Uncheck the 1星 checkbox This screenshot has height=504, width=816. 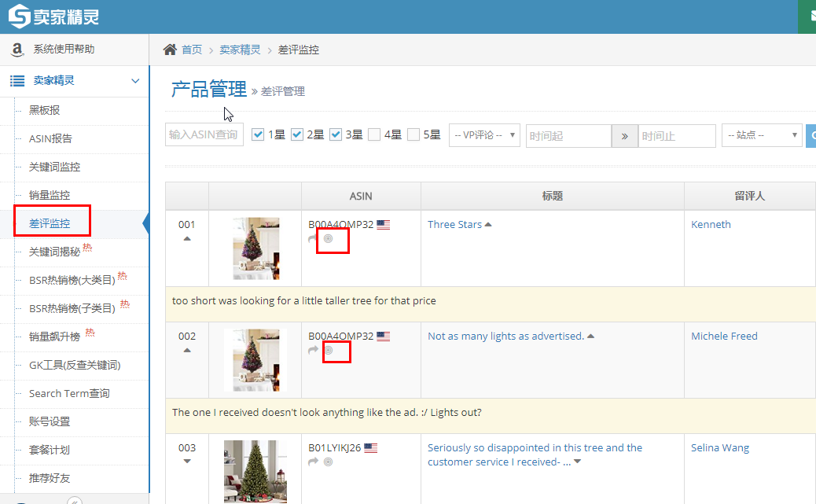(258, 134)
